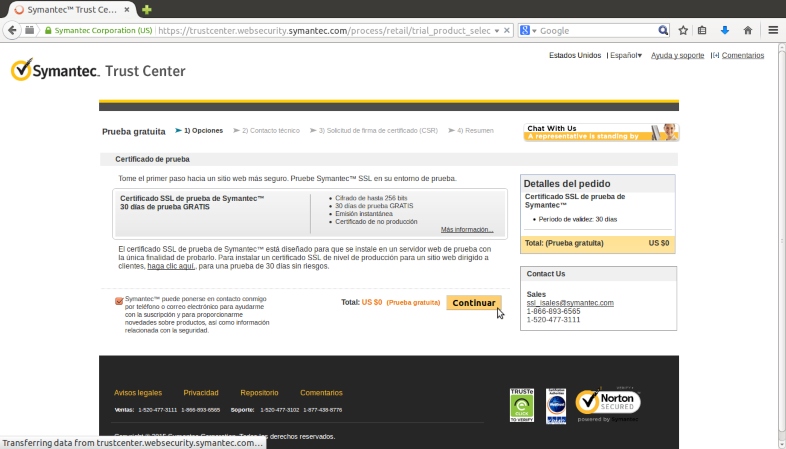The width and height of the screenshot is (786, 449).
Task: Click the Symantec Trust Center logo
Action: (x=98, y=70)
